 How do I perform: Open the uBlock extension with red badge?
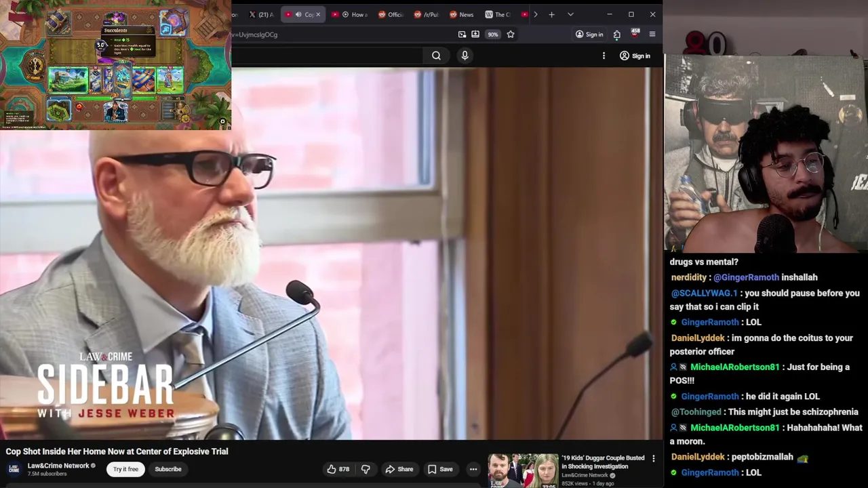tap(635, 34)
